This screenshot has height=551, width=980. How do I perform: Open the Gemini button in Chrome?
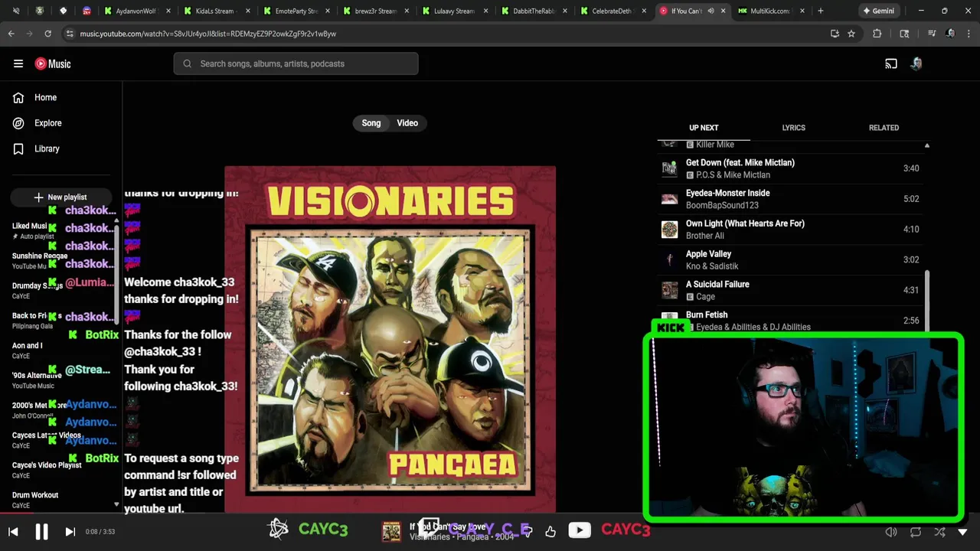pos(879,11)
